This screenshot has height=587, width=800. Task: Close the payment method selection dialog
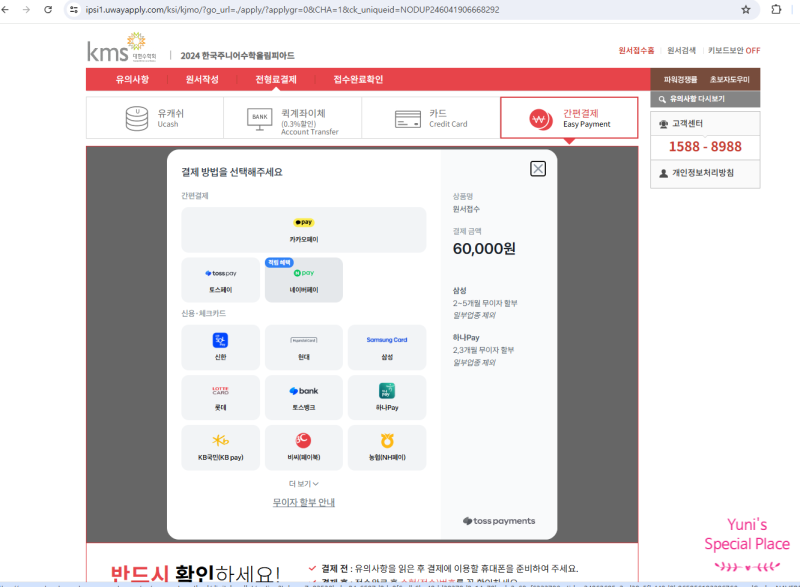pyautogui.click(x=537, y=168)
